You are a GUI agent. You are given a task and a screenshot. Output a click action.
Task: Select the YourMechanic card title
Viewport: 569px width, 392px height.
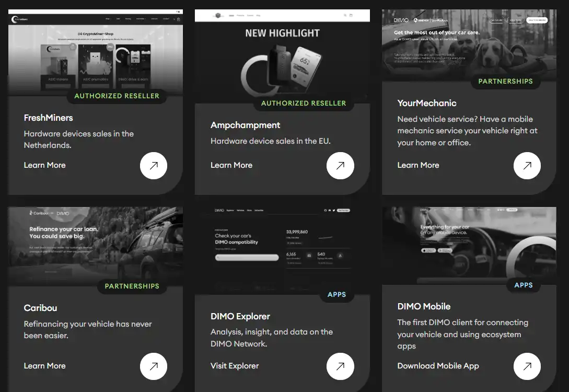pos(427,103)
